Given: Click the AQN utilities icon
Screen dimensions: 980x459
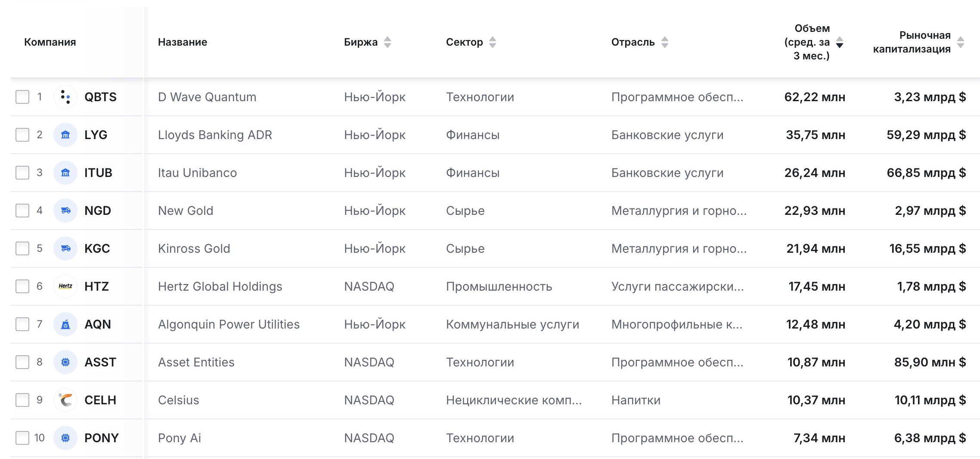Looking at the screenshot, I should [65, 324].
